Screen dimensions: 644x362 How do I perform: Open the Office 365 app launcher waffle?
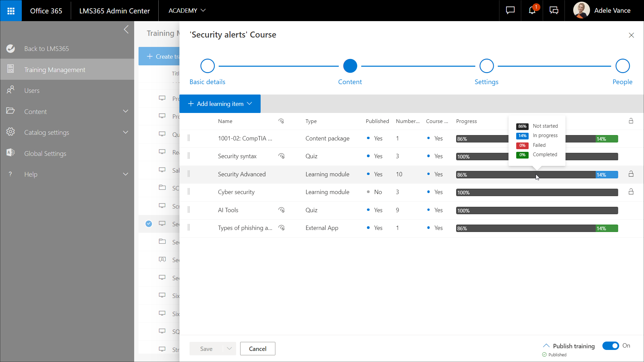click(x=11, y=11)
